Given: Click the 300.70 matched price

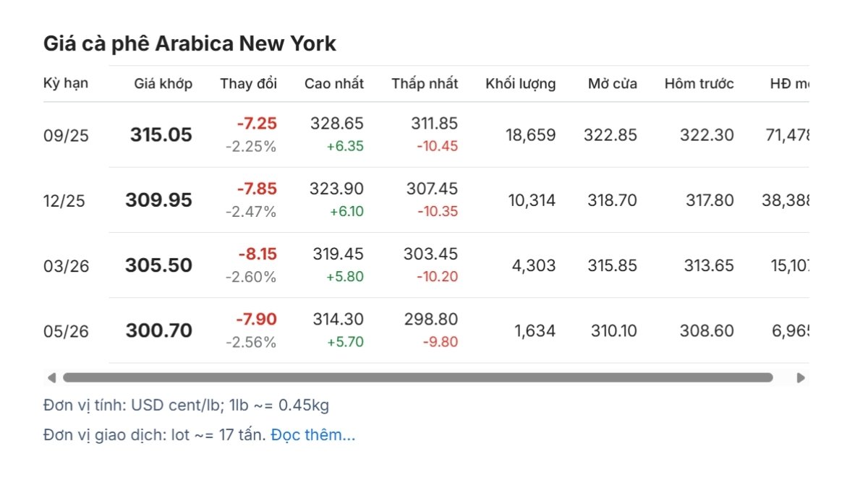Looking at the screenshot, I should [x=159, y=330].
